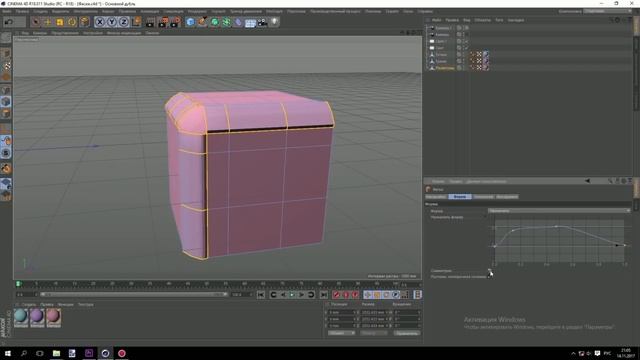The width and height of the screenshot is (640, 360).
Task: Open the Object coordinate mode dropdown
Action: click(x=341, y=333)
